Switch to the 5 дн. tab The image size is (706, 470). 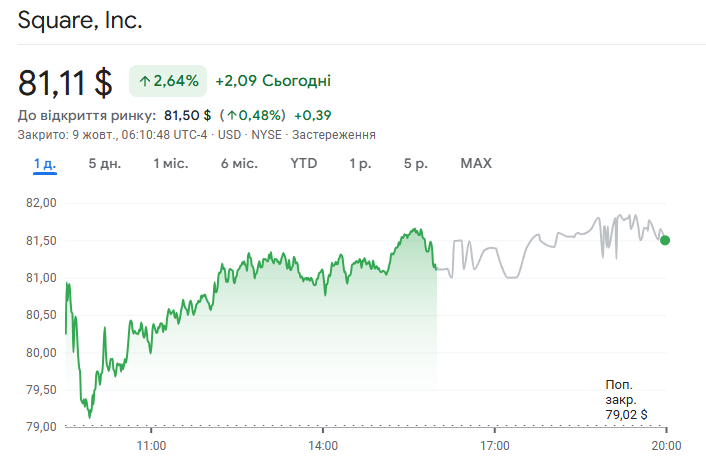coord(105,163)
